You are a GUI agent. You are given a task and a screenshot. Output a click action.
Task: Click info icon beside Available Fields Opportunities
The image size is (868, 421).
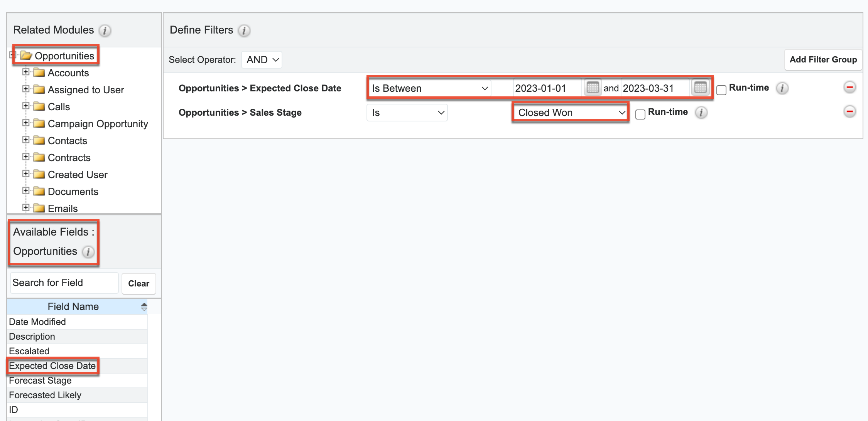coord(88,252)
